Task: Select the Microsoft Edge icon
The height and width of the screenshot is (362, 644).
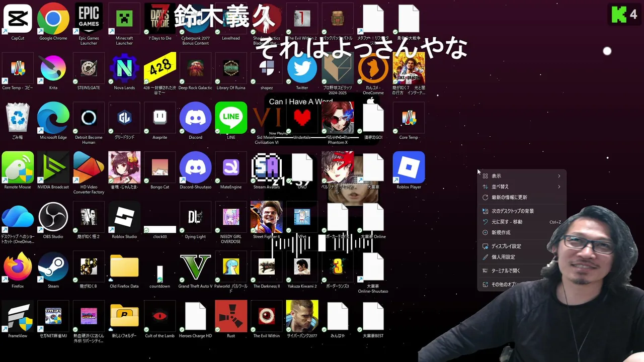Action: tap(53, 118)
